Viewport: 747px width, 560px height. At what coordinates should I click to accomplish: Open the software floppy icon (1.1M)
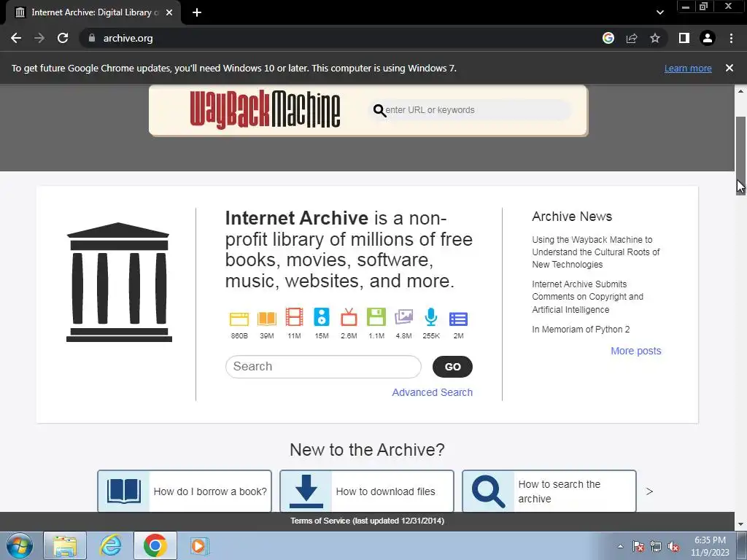pos(376,317)
